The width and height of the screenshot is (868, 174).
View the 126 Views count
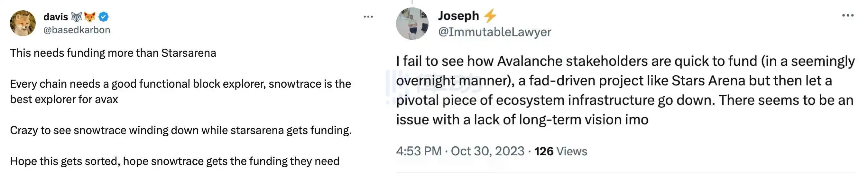point(560,151)
